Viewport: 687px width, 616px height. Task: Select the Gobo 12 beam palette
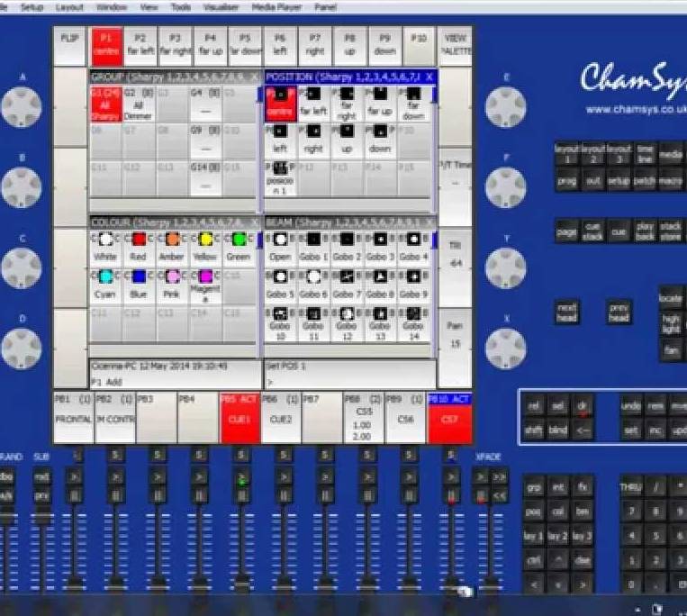point(347,324)
